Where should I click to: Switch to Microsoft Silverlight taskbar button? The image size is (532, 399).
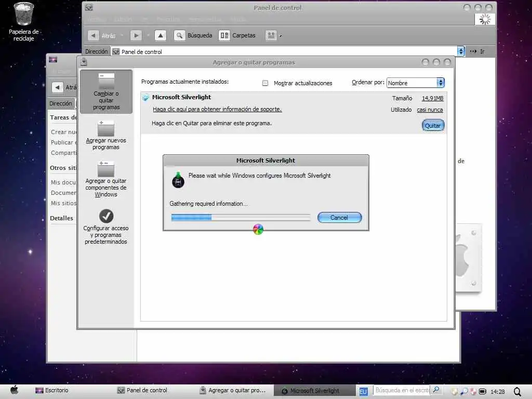(x=314, y=391)
